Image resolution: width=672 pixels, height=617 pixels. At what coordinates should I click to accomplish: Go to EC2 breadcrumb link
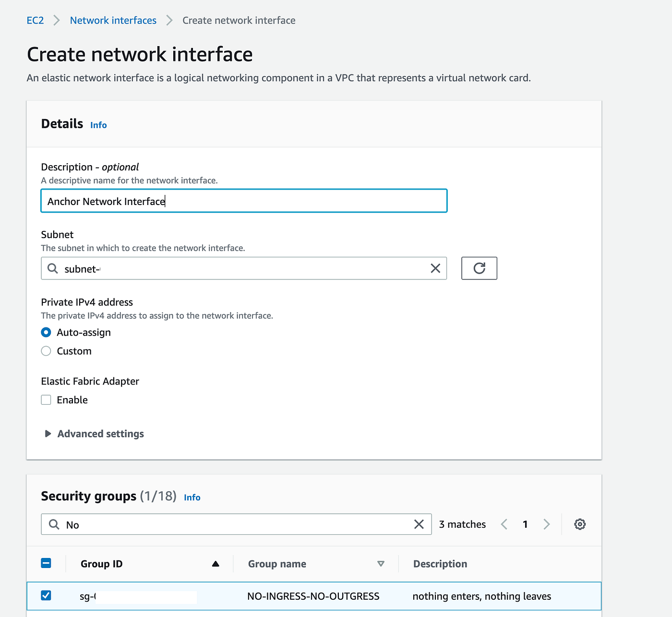[35, 20]
